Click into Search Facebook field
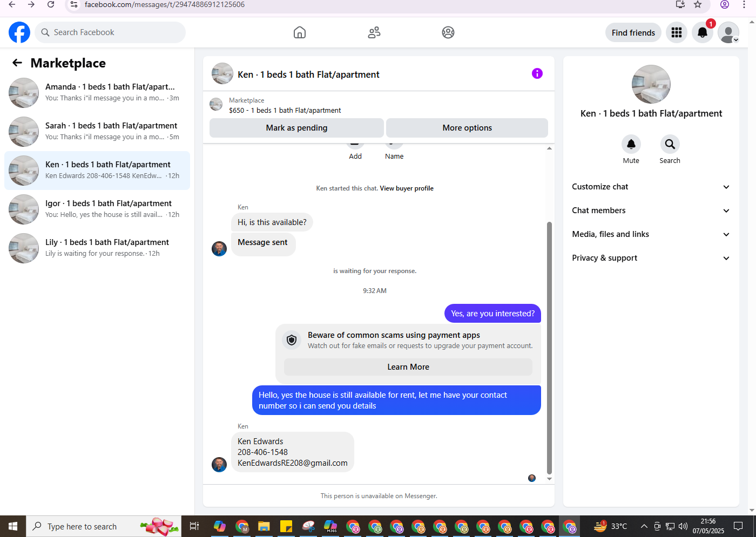The width and height of the screenshot is (756, 537). coord(110,32)
